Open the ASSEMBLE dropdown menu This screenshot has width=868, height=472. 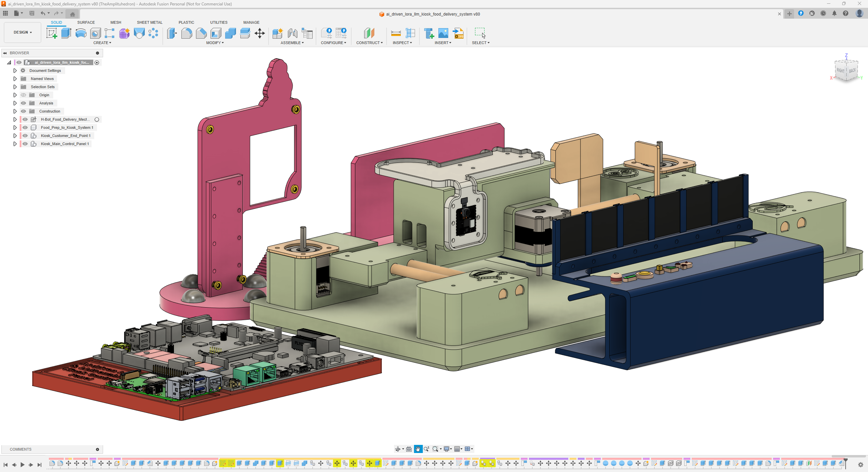click(x=292, y=43)
